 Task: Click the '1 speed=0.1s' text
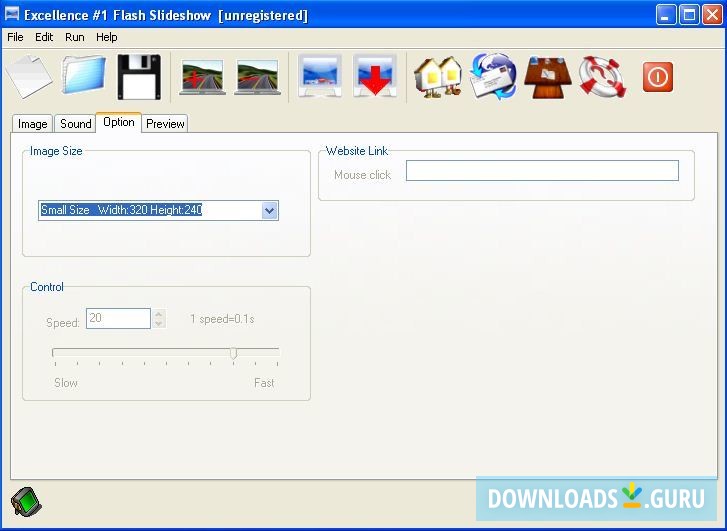click(x=222, y=319)
